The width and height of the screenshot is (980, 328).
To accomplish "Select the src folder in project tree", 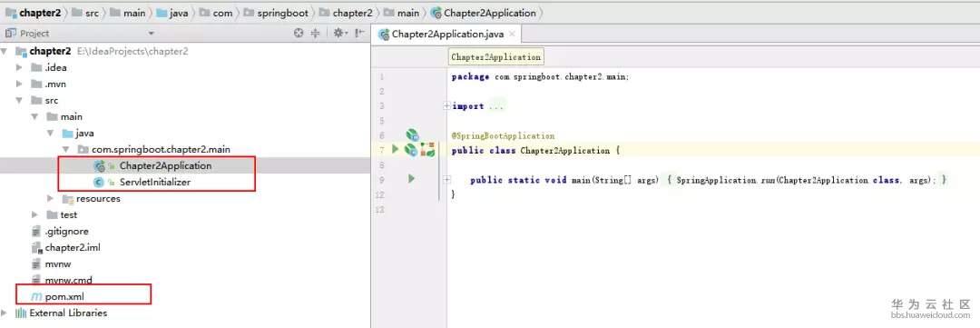I will pyautogui.click(x=52, y=100).
